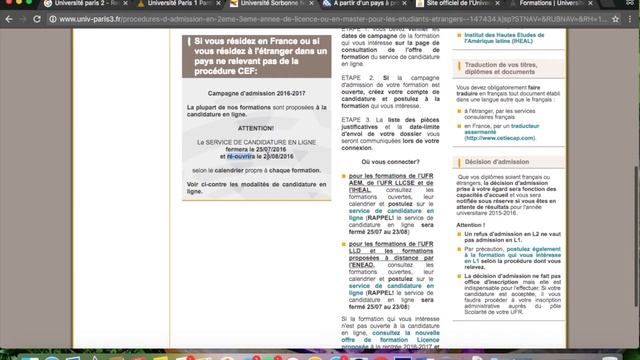Click the 'ETAPE 2.' paragraph label
Viewport: 640px width, 360px height.
click(x=358, y=78)
